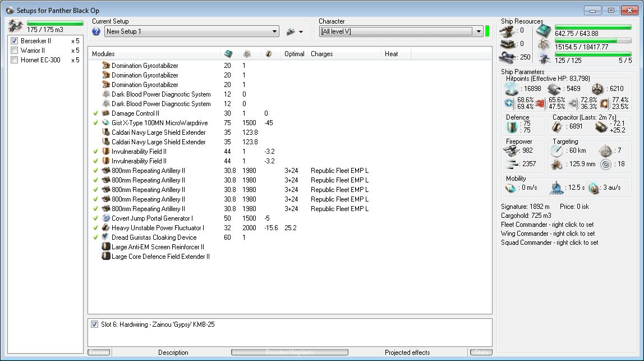Click the turret firepower icon showing 982
The image size is (644, 361).
pos(511,151)
